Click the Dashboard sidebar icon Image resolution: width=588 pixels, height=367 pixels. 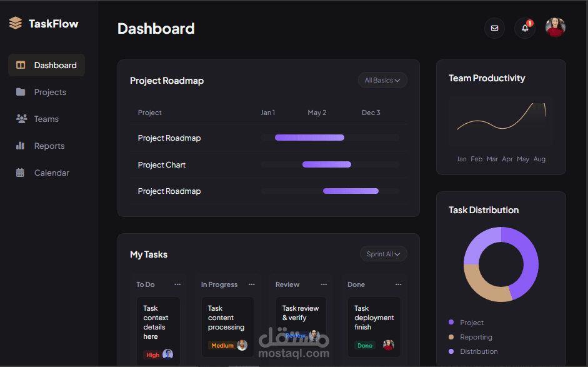click(21, 65)
